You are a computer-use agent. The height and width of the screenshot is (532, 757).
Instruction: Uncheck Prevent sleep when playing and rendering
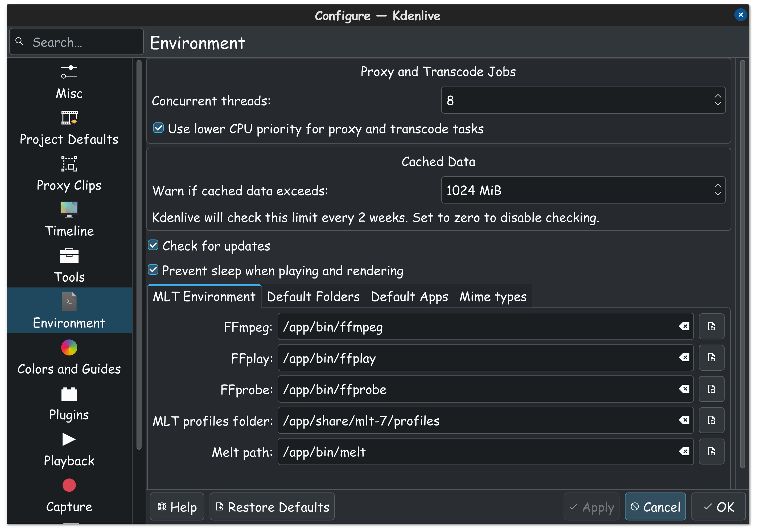click(x=153, y=270)
